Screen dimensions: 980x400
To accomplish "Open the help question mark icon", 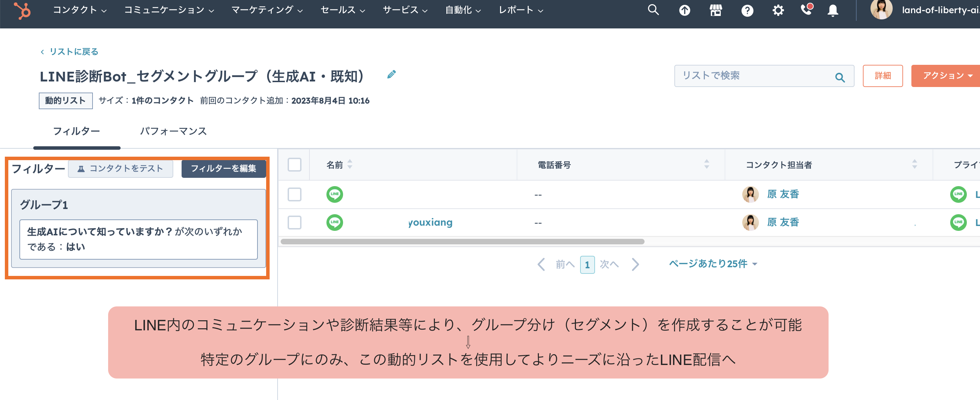I will tap(747, 10).
